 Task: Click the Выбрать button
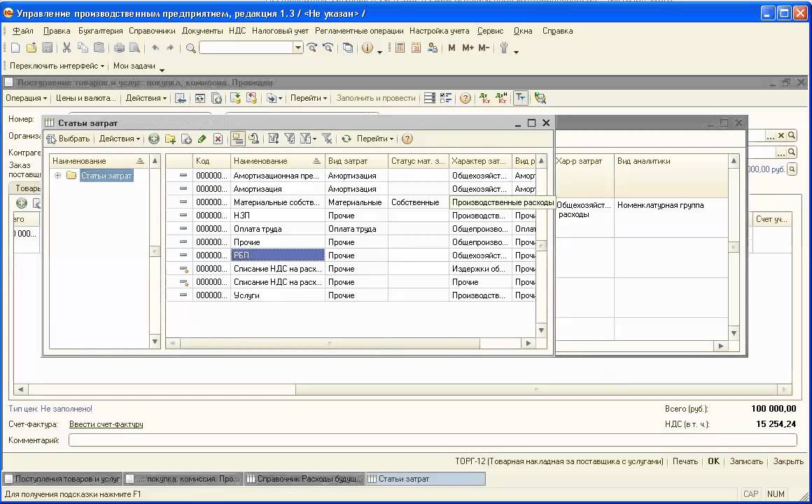coord(69,139)
